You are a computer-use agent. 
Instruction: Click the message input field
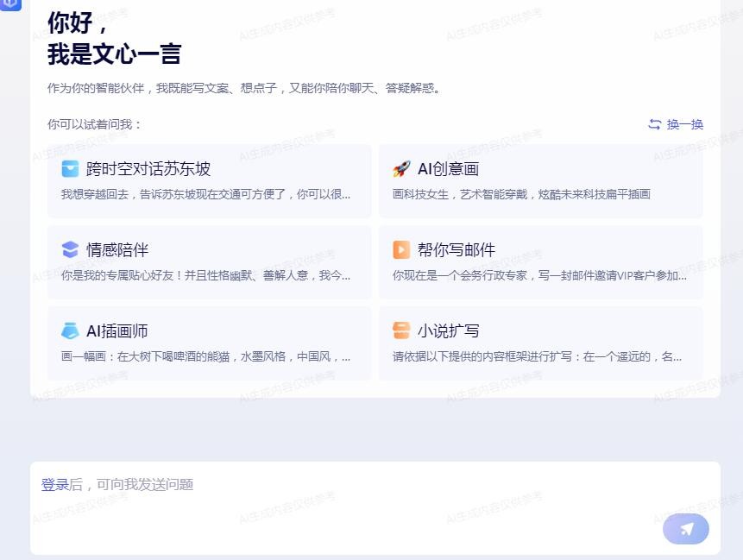(x=375, y=508)
